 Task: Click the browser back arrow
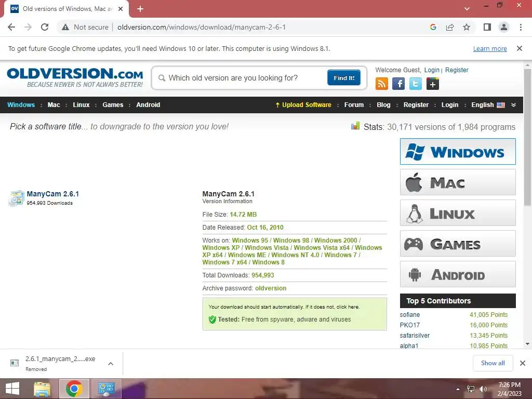coord(11,27)
